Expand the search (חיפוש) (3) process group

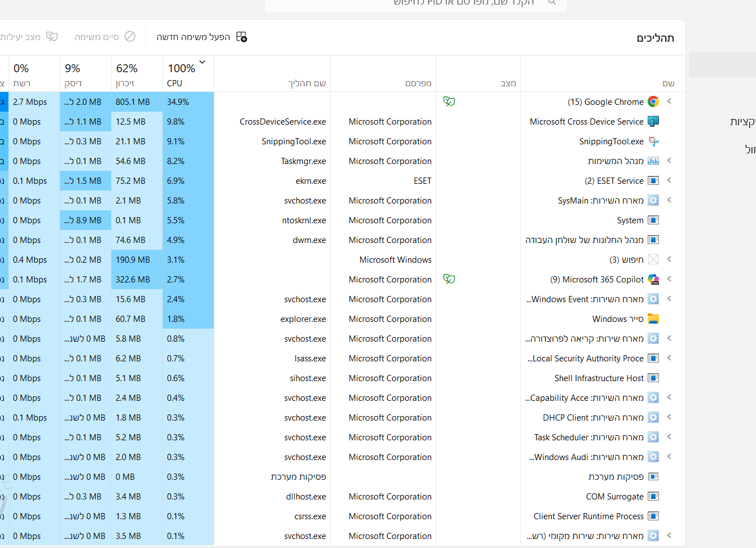pos(669,259)
